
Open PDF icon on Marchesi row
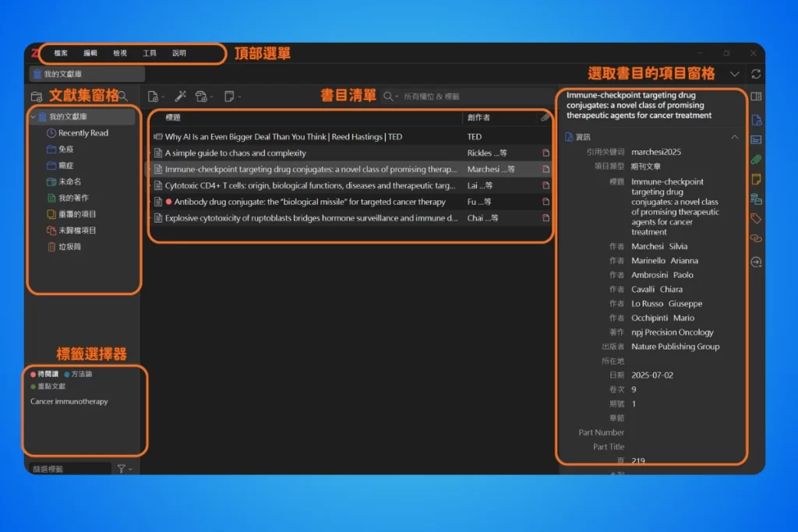point(546,169)
